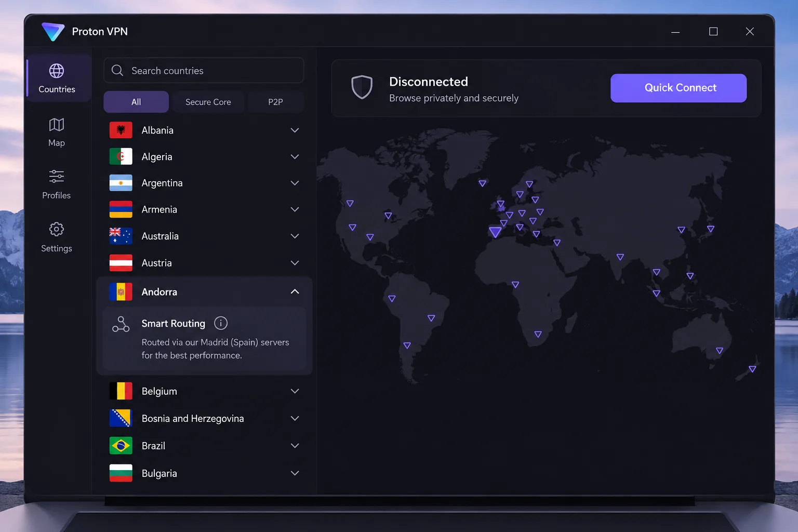The width and height of the screenshot is (798, 532).
Task: Click the Argentina flag icon
Action: point(121,183)
